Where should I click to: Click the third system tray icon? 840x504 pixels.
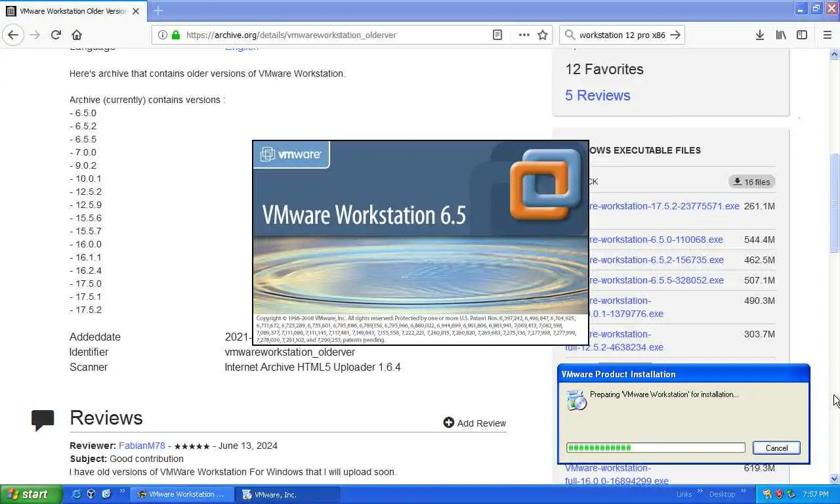tap(791, 494)
